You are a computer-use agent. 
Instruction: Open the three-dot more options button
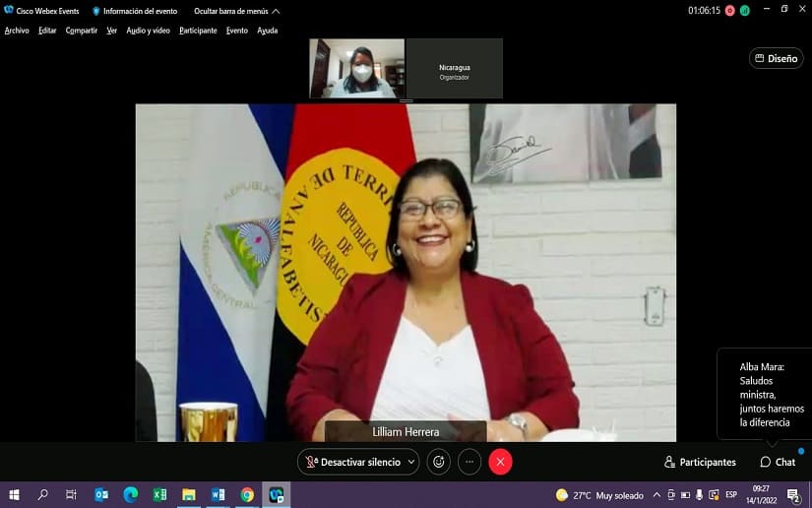pos(469,462)
